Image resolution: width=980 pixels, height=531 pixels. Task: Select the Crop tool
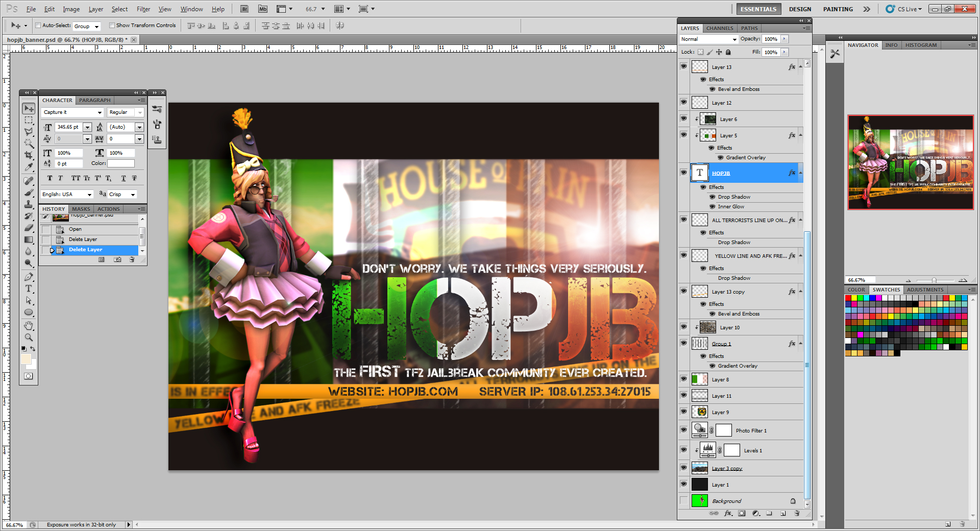(x=29, y=155)
